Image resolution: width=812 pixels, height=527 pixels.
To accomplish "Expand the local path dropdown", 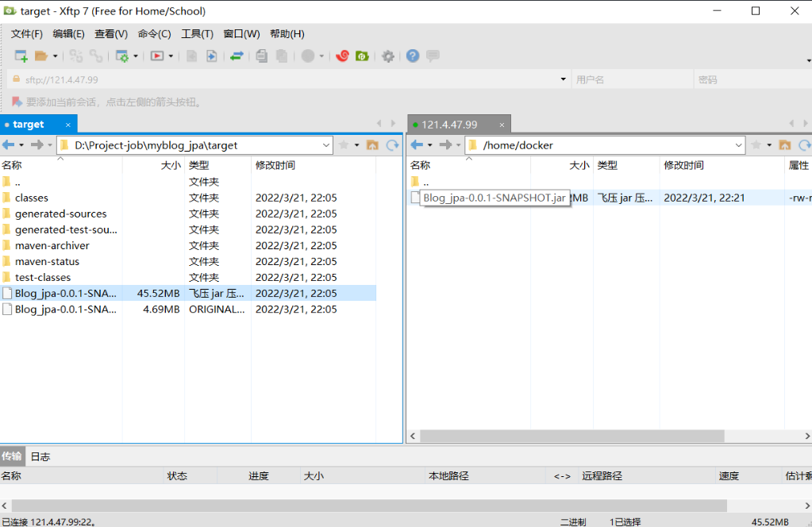I will (325, 145).
